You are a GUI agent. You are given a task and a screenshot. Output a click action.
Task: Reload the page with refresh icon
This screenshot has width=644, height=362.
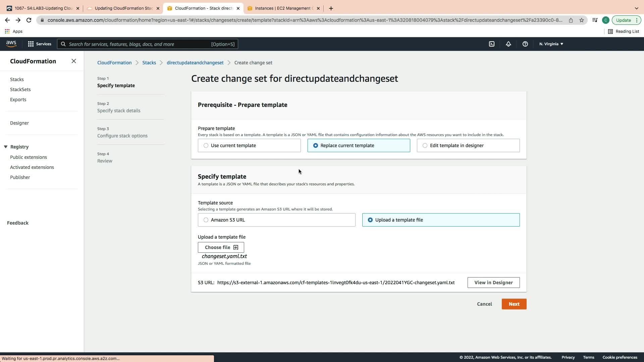[x=29, y=20]
